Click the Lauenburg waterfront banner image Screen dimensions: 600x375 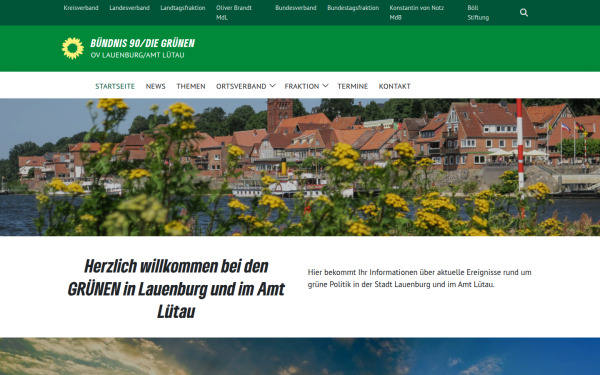point(300,167)
